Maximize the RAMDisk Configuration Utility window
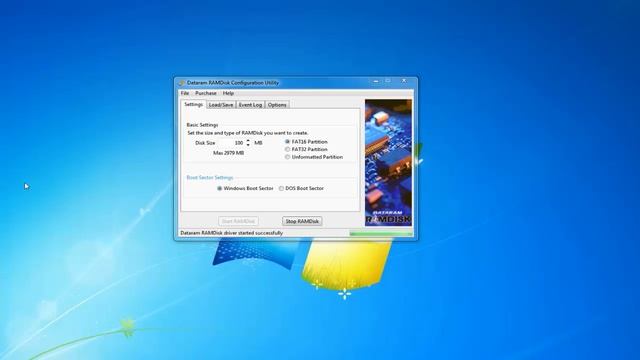 388,82
